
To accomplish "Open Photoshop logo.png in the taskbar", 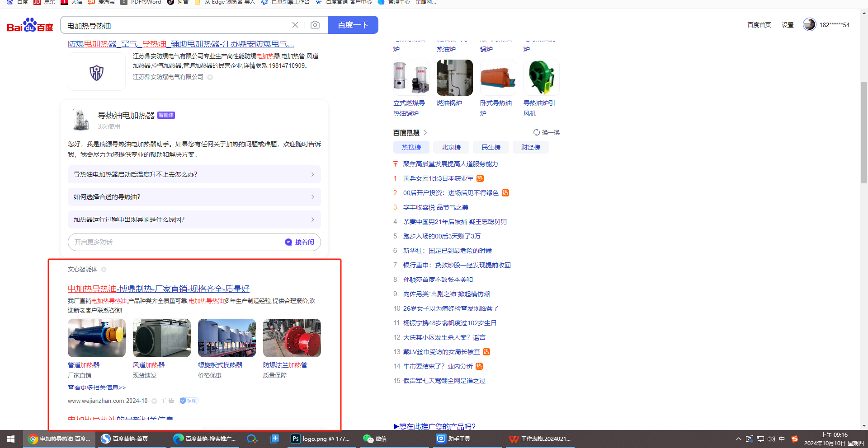I will coord(321,439).
